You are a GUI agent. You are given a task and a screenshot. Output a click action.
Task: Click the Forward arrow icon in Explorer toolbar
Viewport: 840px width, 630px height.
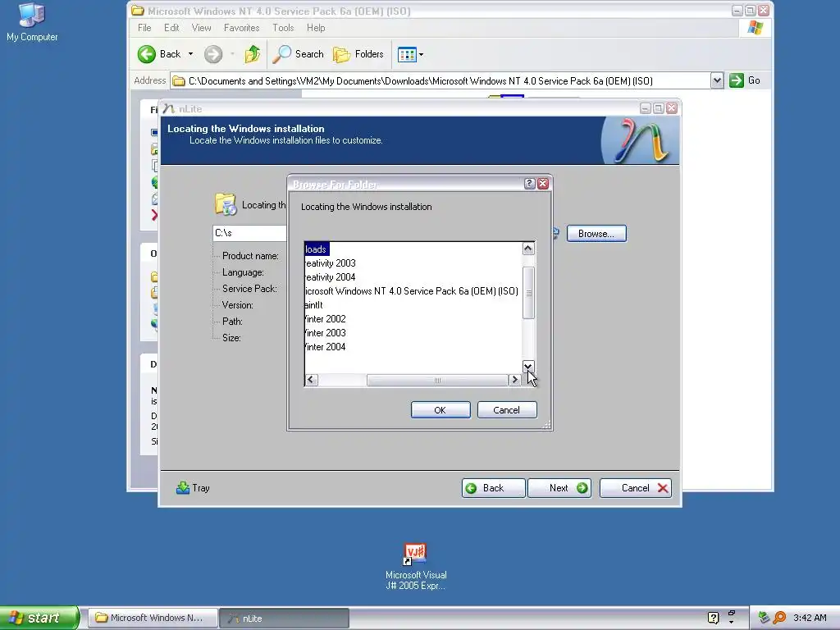[x=213, y=54]
